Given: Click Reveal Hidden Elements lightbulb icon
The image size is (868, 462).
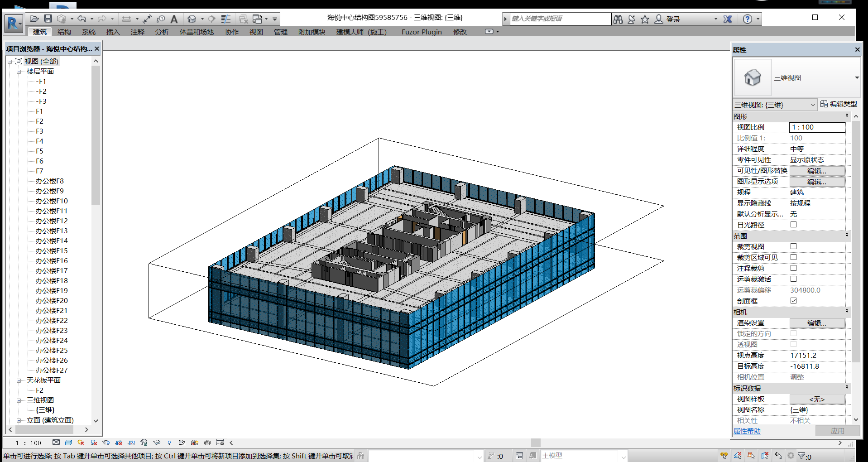Looking at the screenshot, I should pyautogui.click(x=169, y=443).
